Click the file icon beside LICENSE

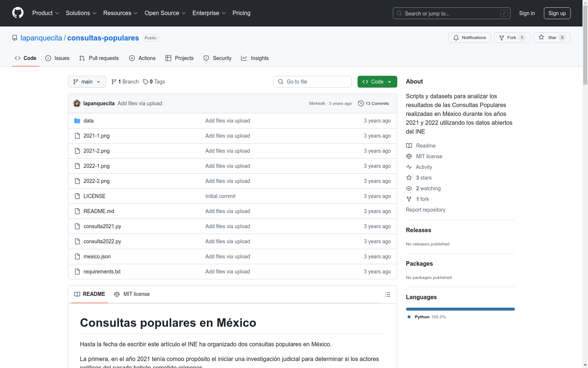click(x=77, y=196)
